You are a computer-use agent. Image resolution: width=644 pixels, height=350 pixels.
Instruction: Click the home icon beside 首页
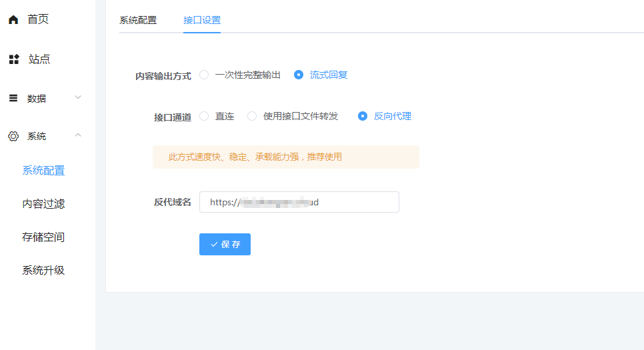click(13, 20)
